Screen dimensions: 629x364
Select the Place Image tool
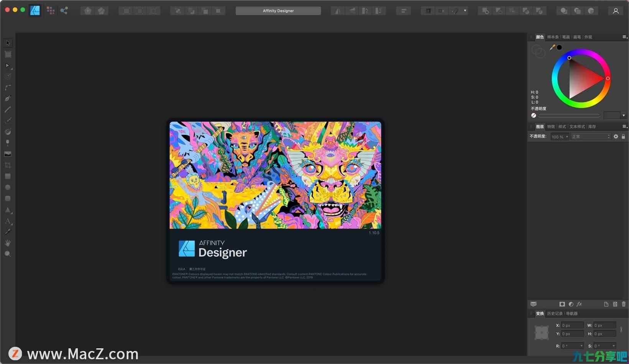(x=8, y=154)
